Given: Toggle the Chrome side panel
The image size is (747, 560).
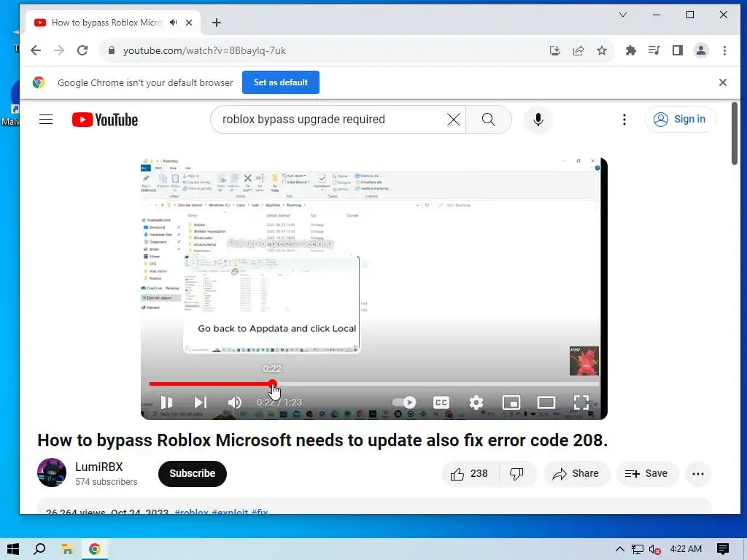Looking at the screenshot, I should pyautogui.click(x=678, y=50).
